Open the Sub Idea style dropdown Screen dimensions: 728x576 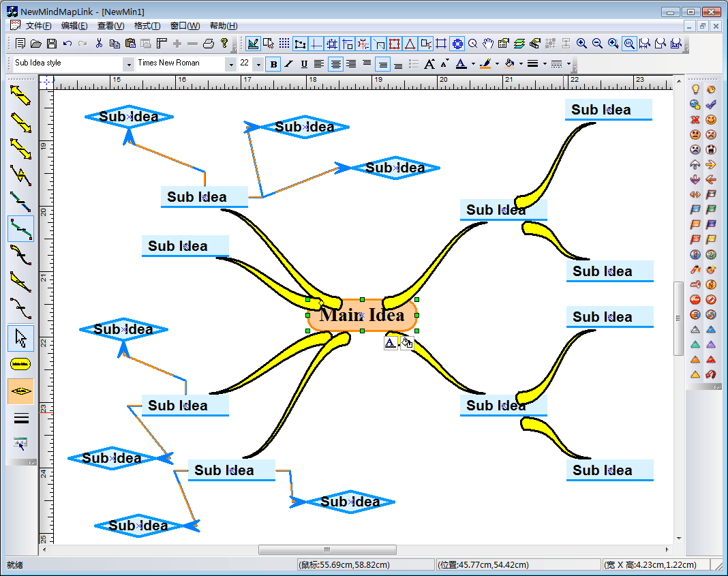(x=129, y=64)
